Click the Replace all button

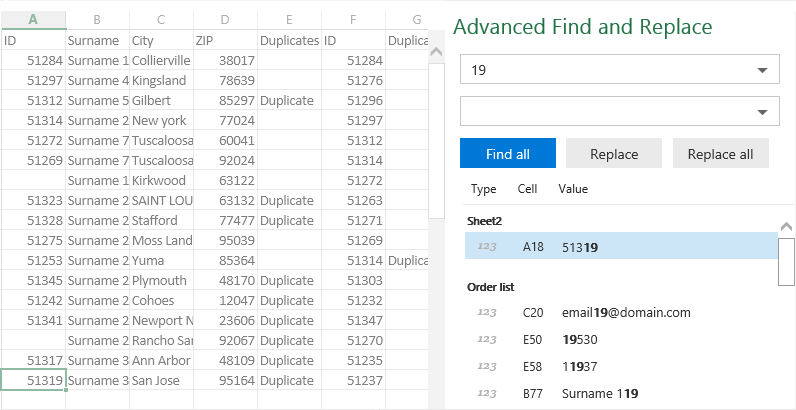click(720, 153)
